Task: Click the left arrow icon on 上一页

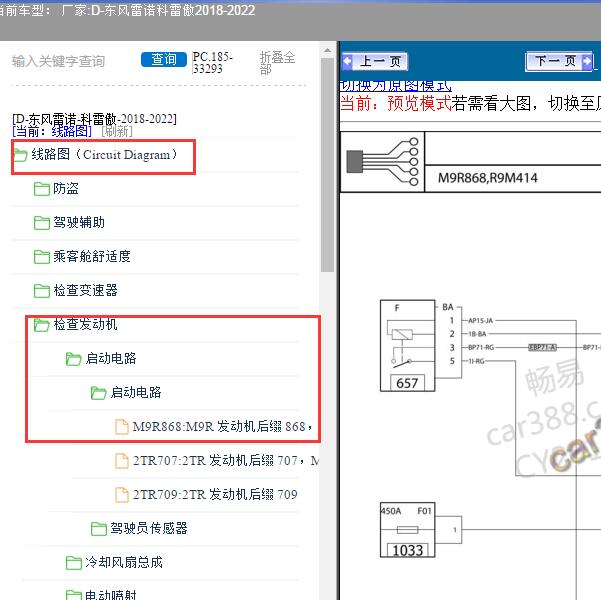Action: (348, 61)
